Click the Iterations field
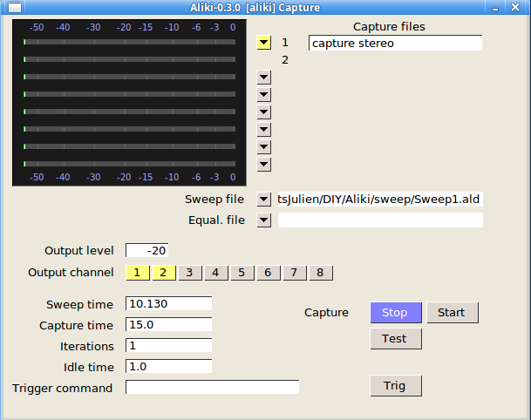Image resolution: width=531 pixels, height=420 pixels. (168, 346)
